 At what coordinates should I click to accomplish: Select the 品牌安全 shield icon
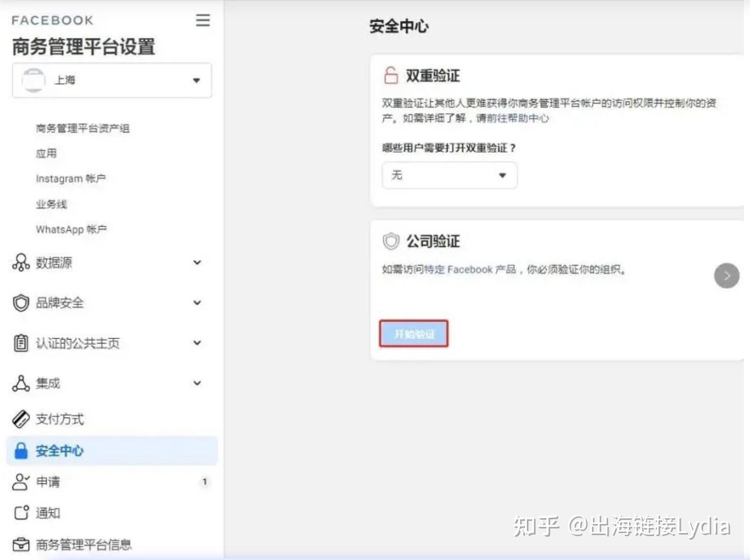pos(20,303)
